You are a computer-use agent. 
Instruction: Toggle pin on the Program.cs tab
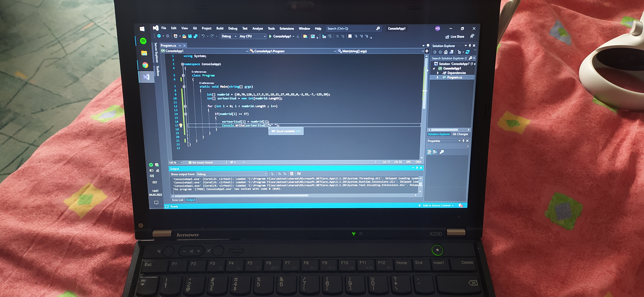click(x=180, y=45)
